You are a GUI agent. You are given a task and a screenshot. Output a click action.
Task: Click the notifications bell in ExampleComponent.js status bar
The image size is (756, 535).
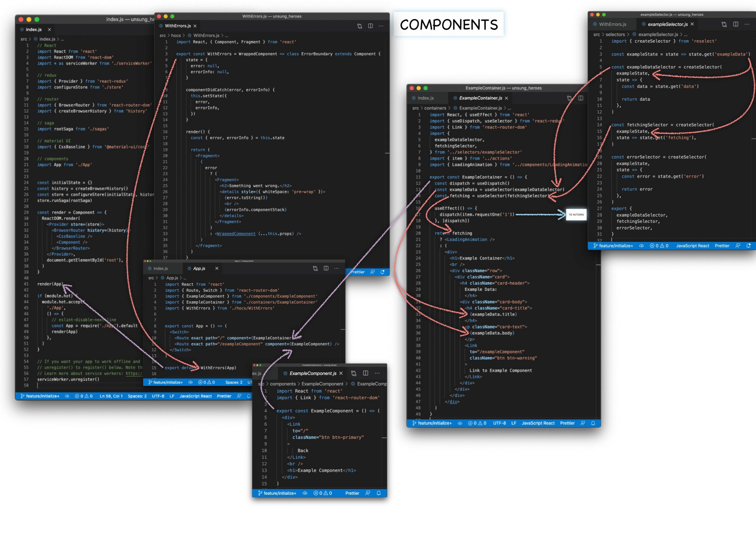tap(378, 493)
